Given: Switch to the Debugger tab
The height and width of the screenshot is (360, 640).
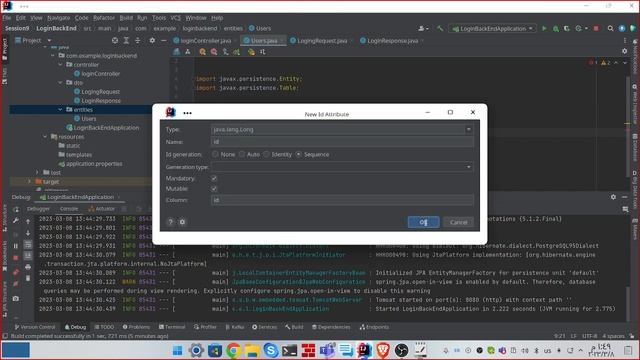Looking at the screenshot, I should [38, 209].
